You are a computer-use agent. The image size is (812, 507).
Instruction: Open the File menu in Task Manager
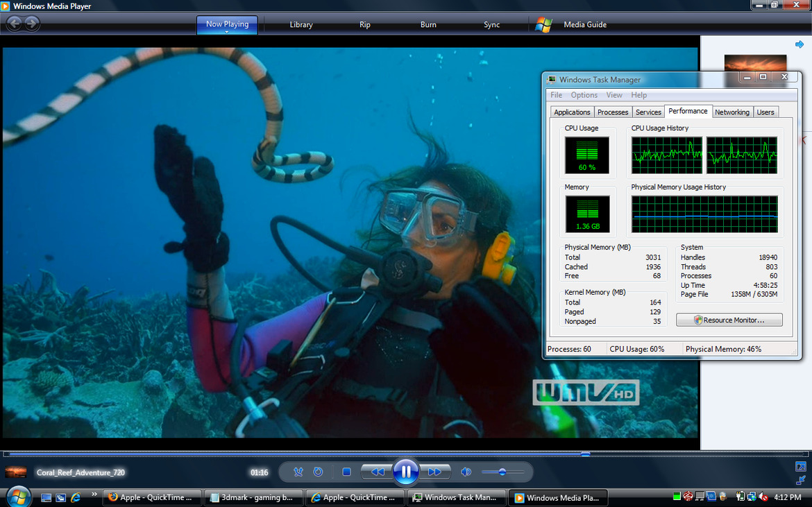(x=556, y=95)
